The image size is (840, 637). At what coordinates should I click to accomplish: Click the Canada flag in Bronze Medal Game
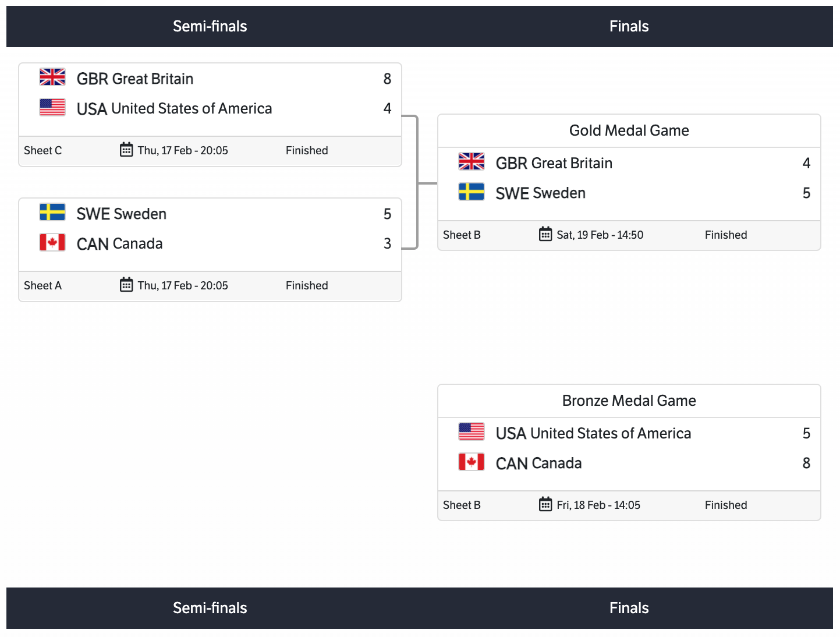click(472, 462)
